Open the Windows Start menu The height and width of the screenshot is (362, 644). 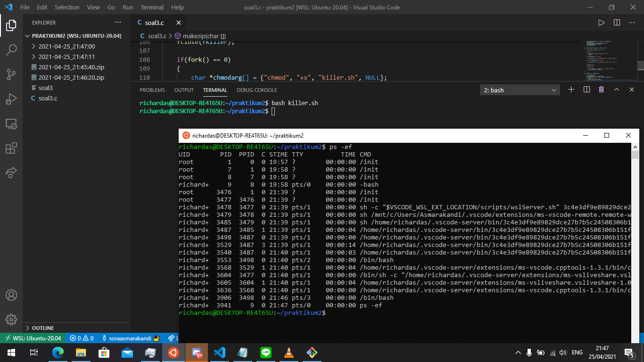11,352
